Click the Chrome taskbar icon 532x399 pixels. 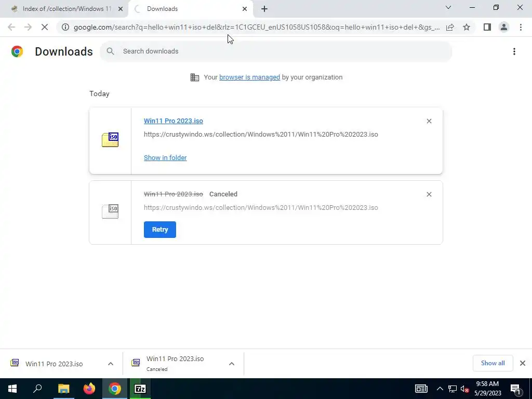[x=115, y=389]
